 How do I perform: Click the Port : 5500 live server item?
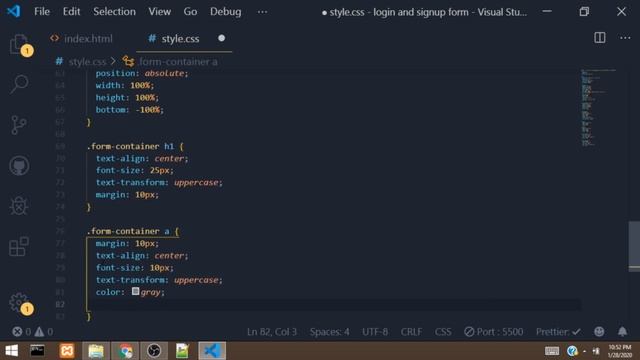click(493, 332)
